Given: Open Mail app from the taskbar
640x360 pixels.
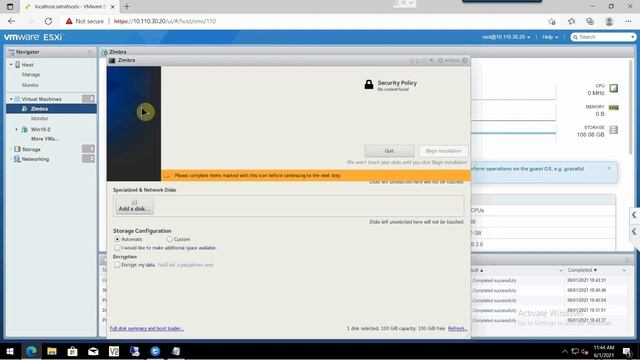Looking at the screenshot, I should (93, 351).
